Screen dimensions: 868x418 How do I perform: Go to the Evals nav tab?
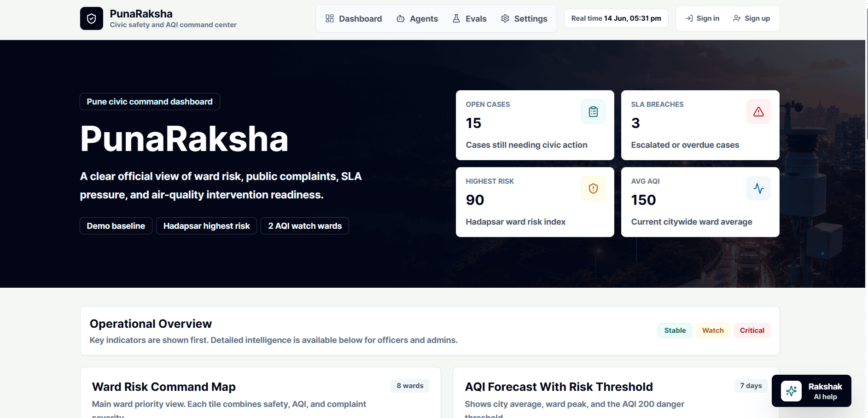(469, 18)
